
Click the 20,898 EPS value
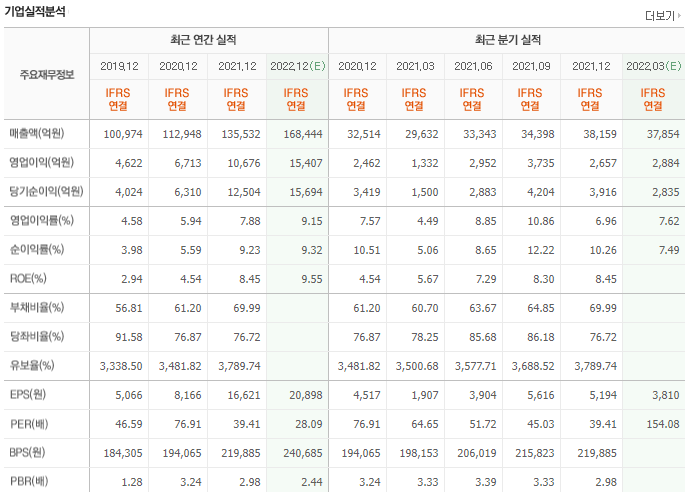click(x=306, y=395)
